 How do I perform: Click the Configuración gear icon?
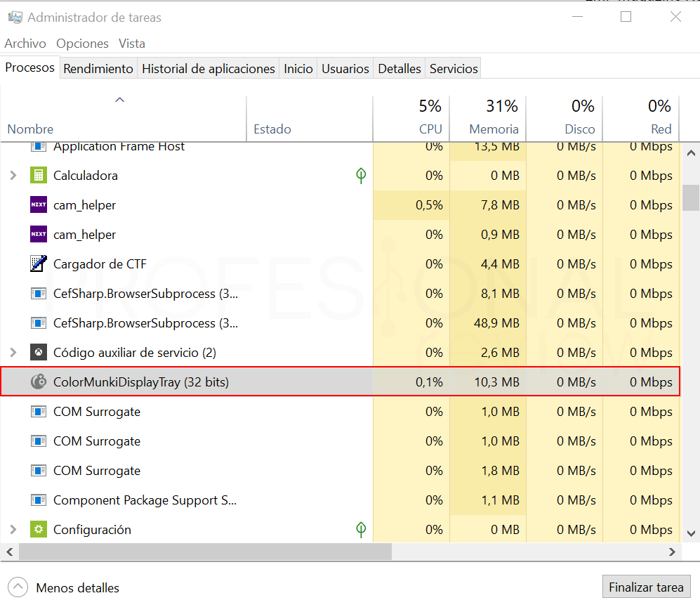click(x=39, y=530)
